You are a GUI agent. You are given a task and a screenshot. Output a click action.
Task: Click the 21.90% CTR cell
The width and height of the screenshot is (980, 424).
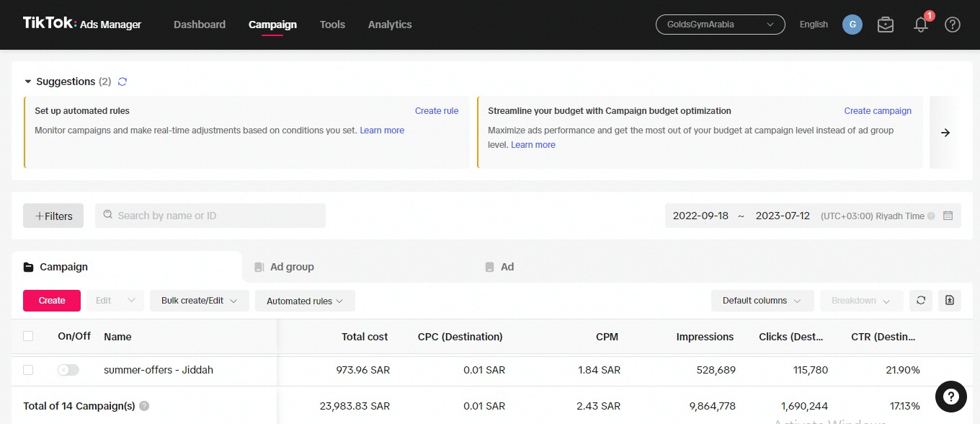901,370
